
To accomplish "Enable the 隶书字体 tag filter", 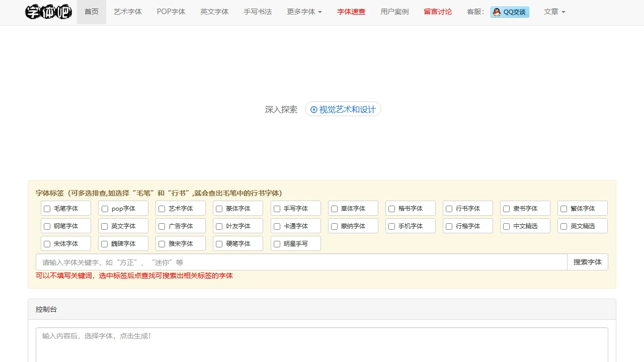I will tap(506, 208).
